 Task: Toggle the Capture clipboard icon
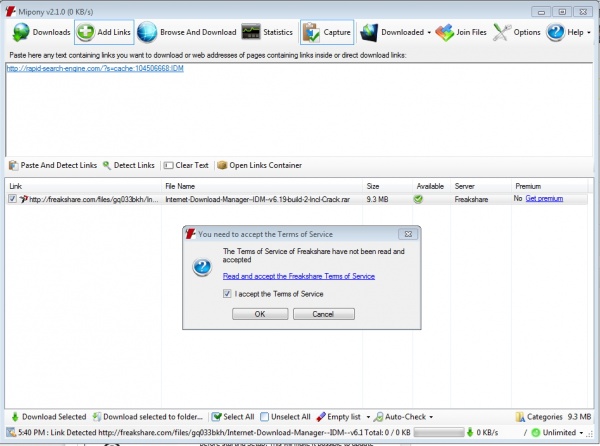point(311,33)
